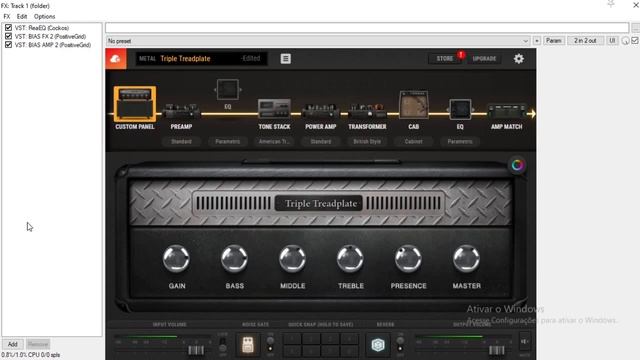Click the Treble knob

tap(350, 259)
